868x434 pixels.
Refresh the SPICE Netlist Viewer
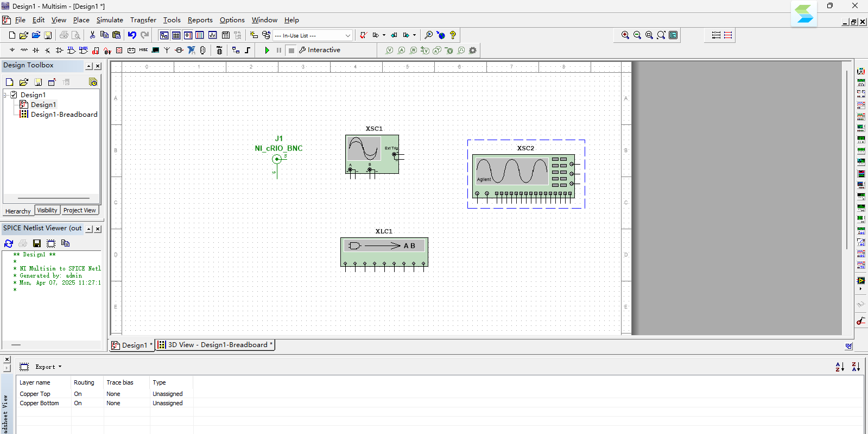(x=9, y=243)
